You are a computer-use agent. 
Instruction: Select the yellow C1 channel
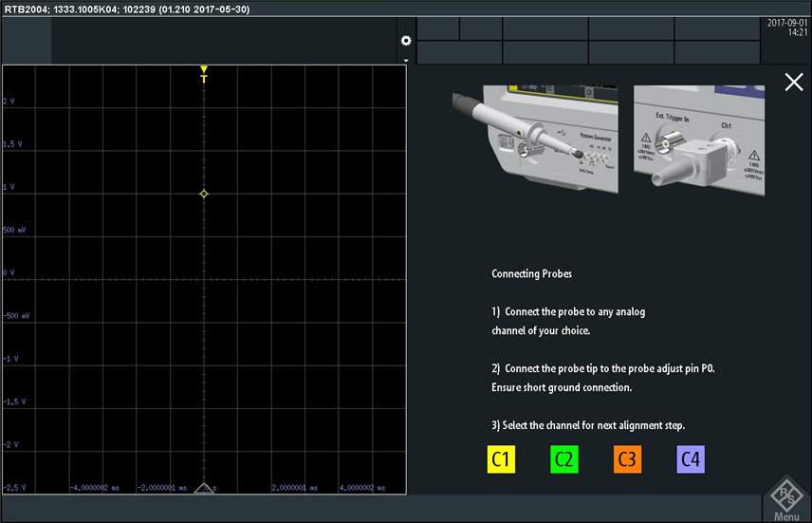click(x=501, y=460)
